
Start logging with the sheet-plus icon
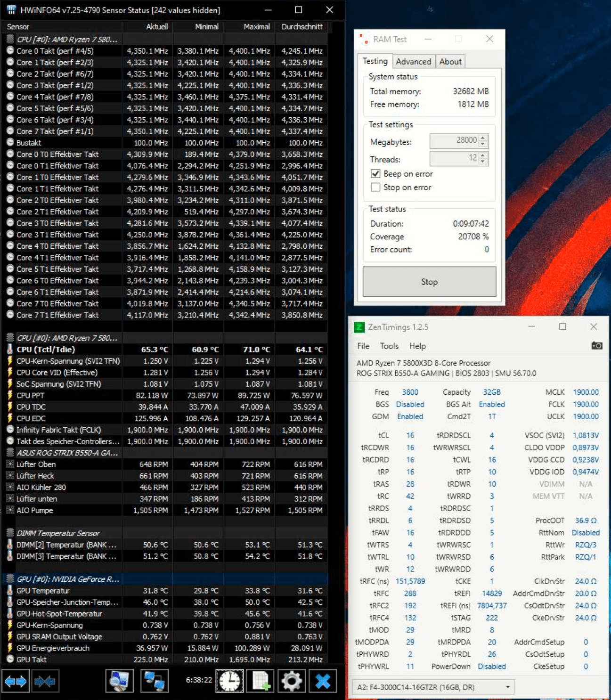point(261,681)
